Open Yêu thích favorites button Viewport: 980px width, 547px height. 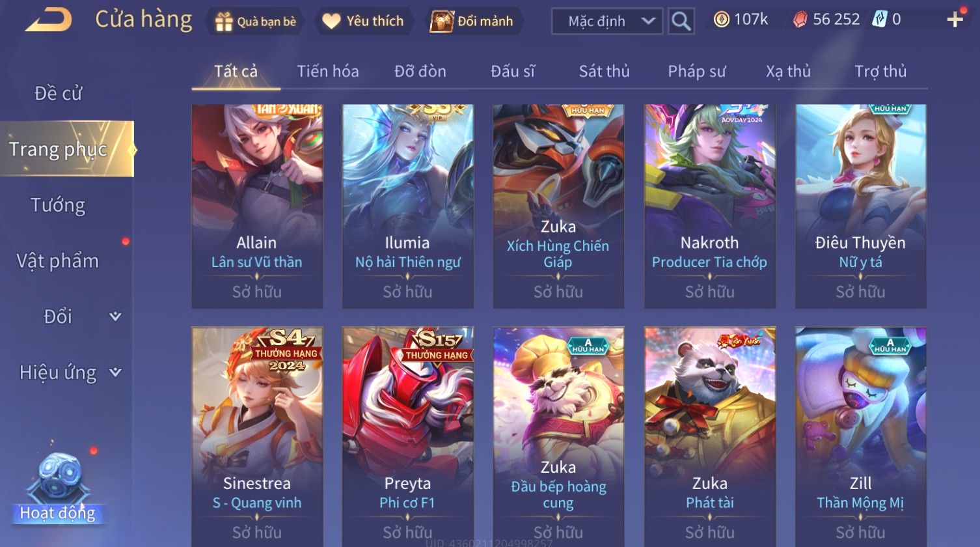click(363, 21)
